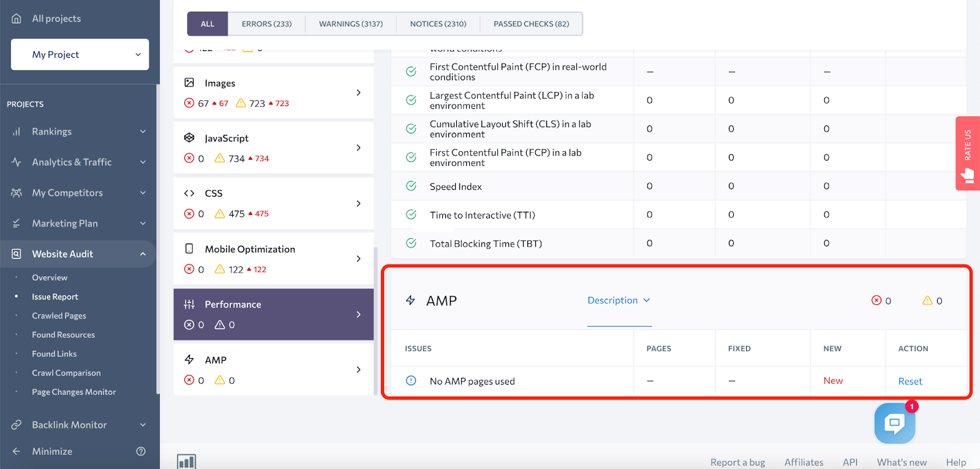Viewport: 980px width, 469px height.
Task: Open the Page Changes Monitor item
Action: tap(73, 392)
